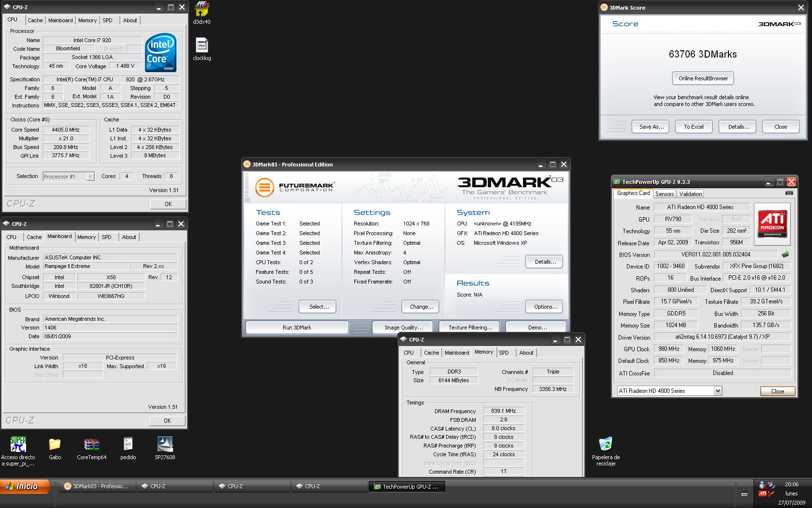Open the Gabo folder on desktop

point(55,448)
